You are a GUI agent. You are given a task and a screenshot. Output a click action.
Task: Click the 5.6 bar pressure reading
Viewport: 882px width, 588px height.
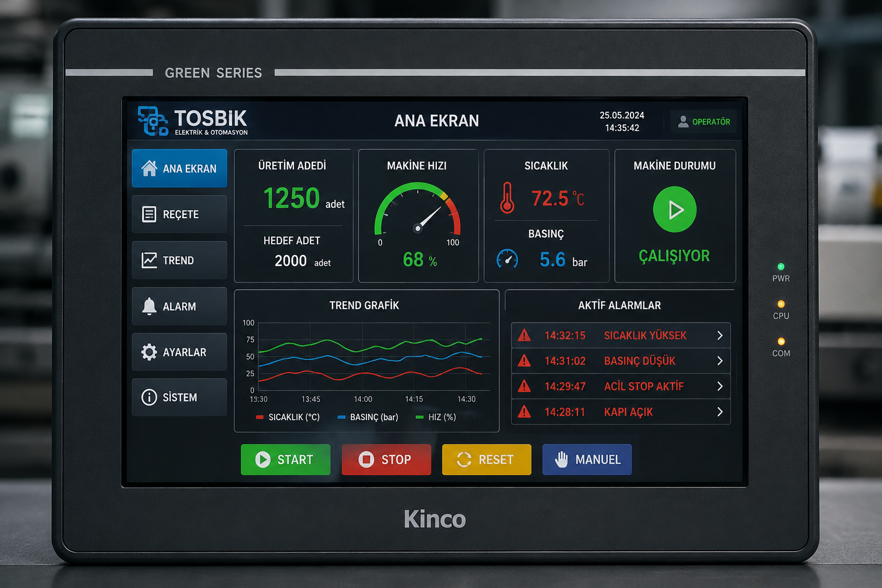click(x=563, y=260)
